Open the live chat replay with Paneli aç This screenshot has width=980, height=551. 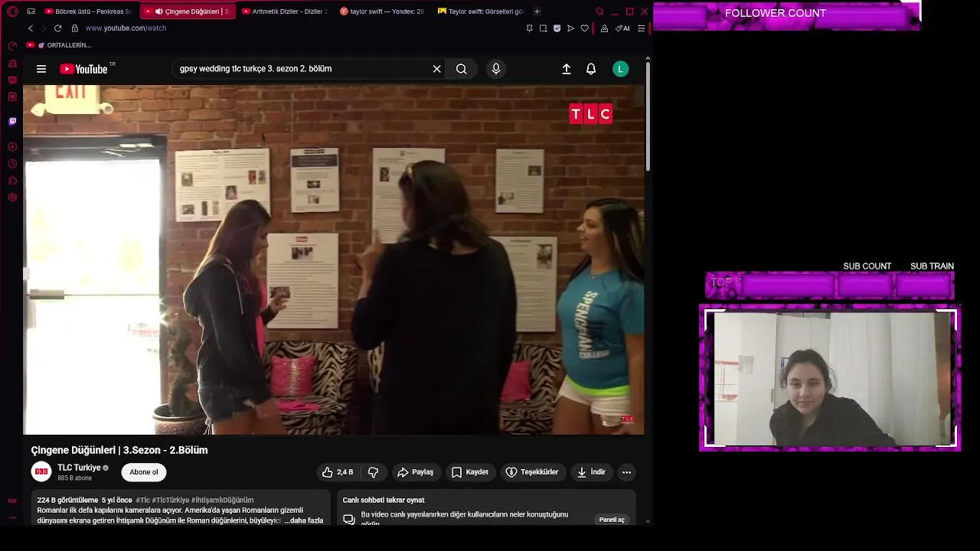pyautogui.click(x=612, y=520)
